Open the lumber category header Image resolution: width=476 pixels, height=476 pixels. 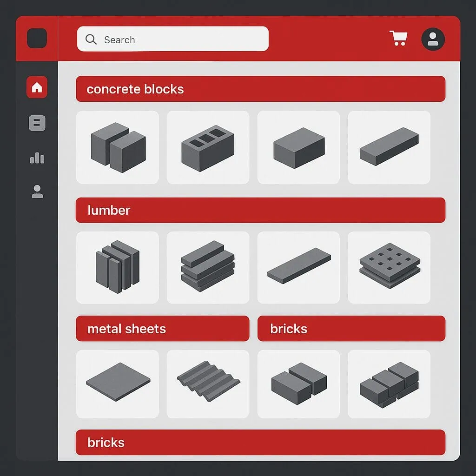click(x=260, y=210)
